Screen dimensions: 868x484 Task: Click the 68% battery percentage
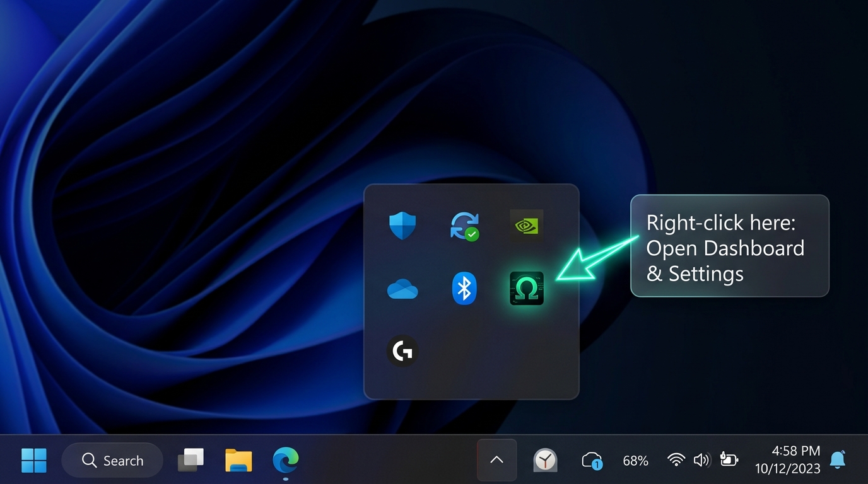pyautogui.click(x=635, y=461)
